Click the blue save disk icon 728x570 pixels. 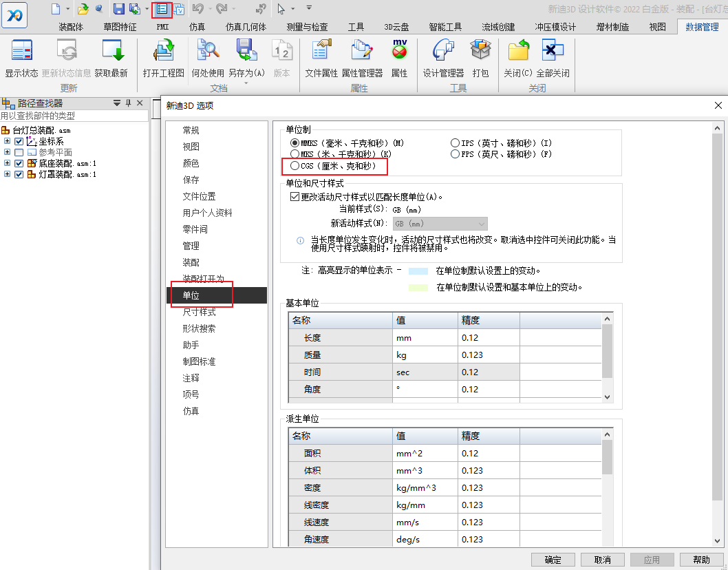[x=119, y=9]
